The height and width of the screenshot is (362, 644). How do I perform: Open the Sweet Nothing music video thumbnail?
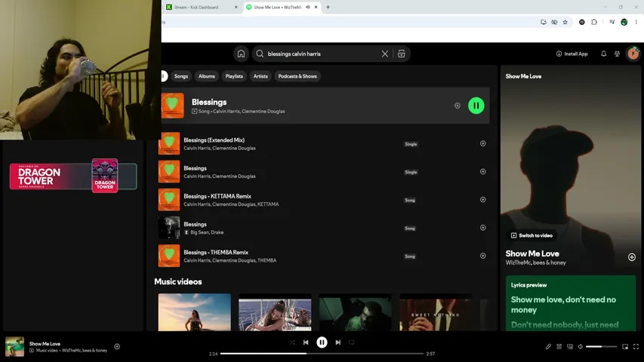pyautogui.click(x=436, y=312)
